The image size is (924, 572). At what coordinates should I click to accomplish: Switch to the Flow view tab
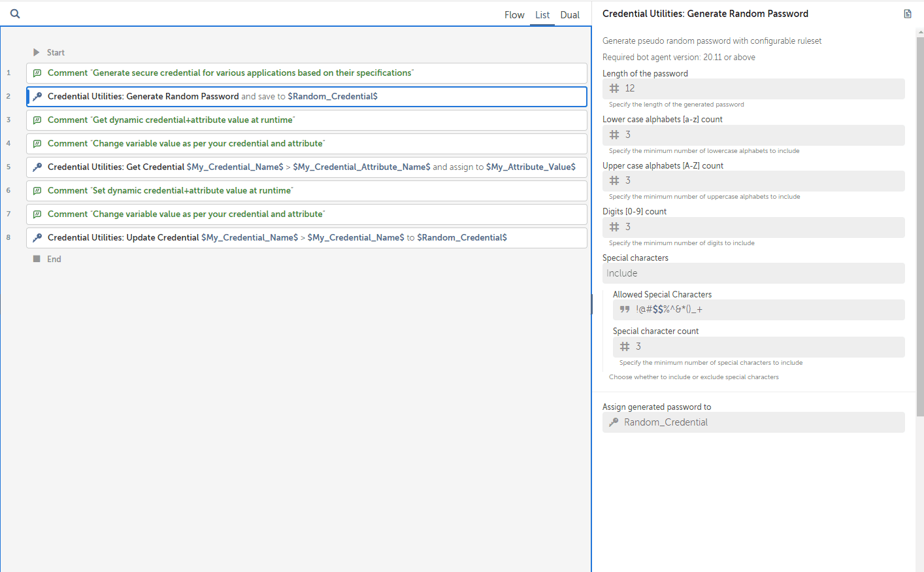[x=514, y=15]
